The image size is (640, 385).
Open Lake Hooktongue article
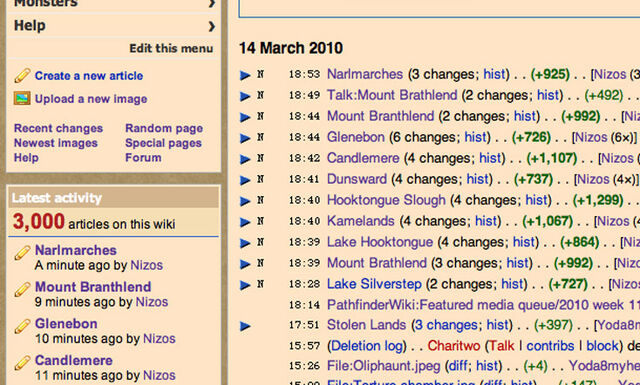coord(380,242)
